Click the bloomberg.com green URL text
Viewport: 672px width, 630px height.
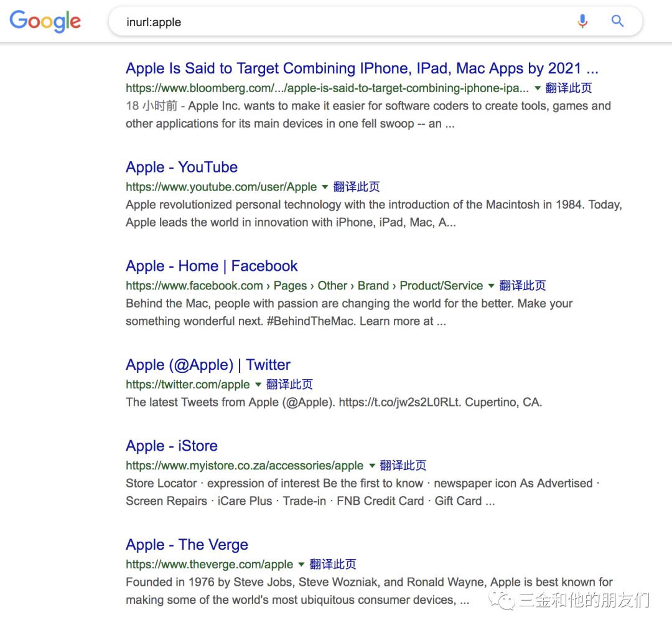pos(327,88)
